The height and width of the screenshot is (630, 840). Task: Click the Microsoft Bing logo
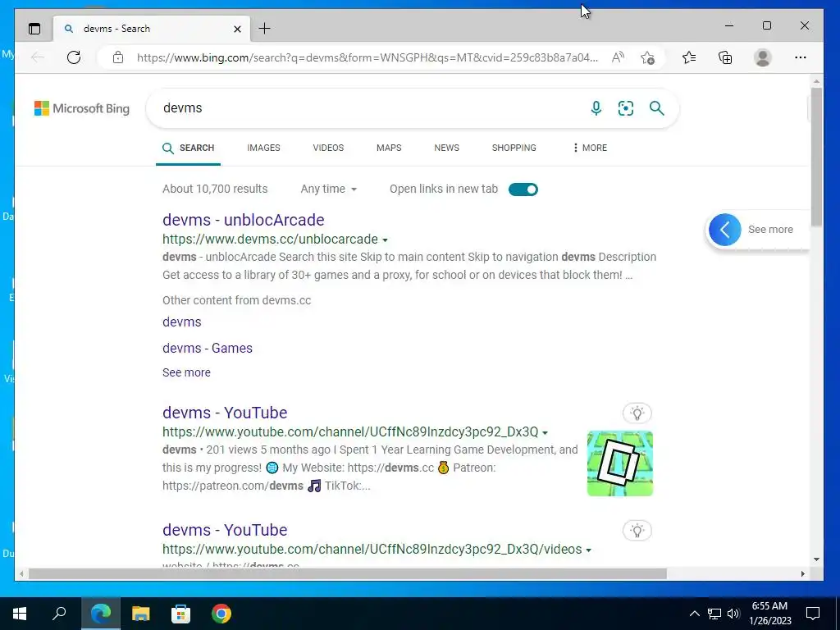tap(82, 108)
